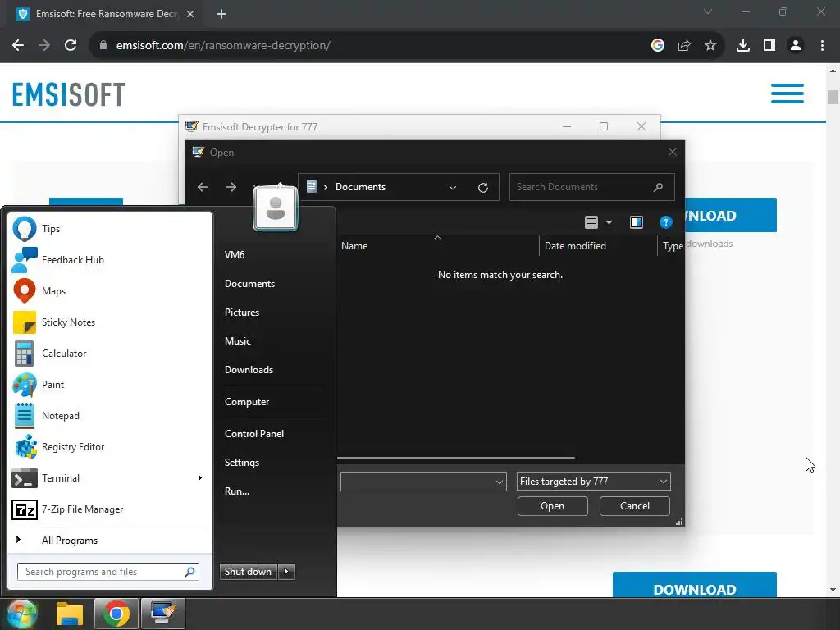Open File Explorer from taskbar
840x630 pixels.
pos(70,614)
